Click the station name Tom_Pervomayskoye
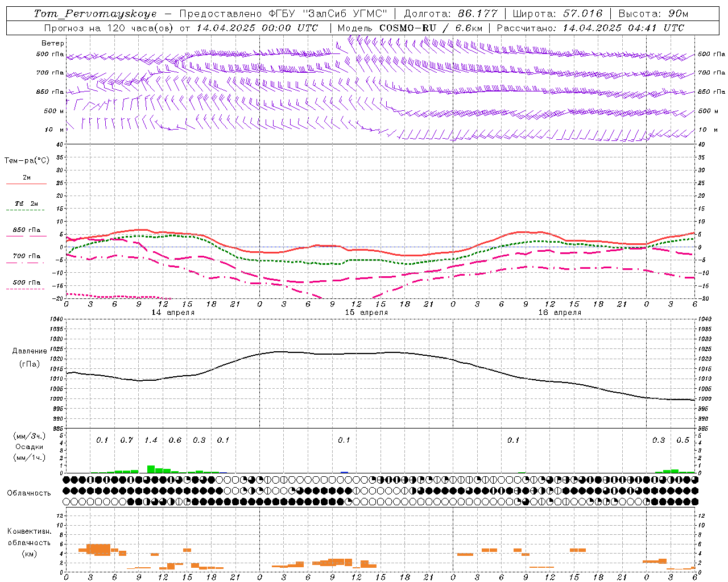 click(x=95, y=14)
